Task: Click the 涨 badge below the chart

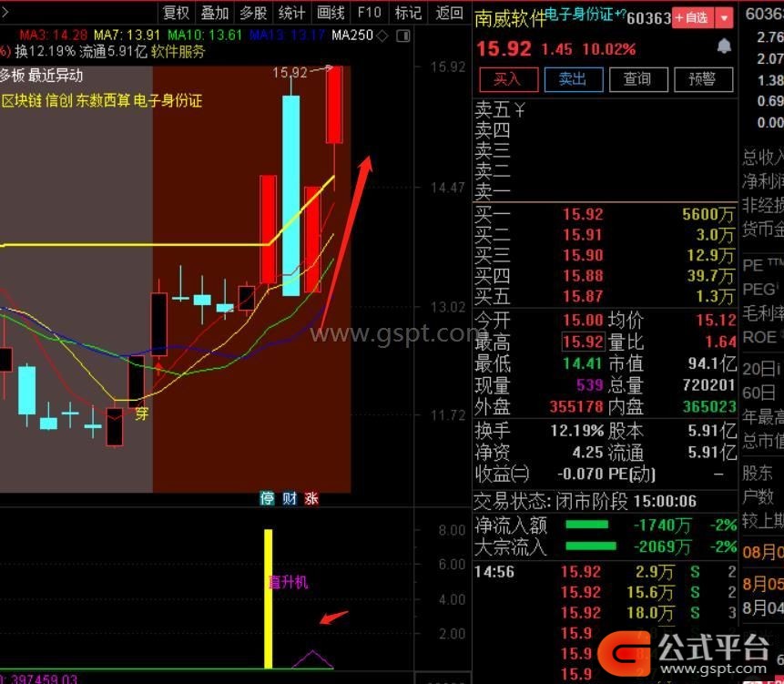Action: (311, 498)
